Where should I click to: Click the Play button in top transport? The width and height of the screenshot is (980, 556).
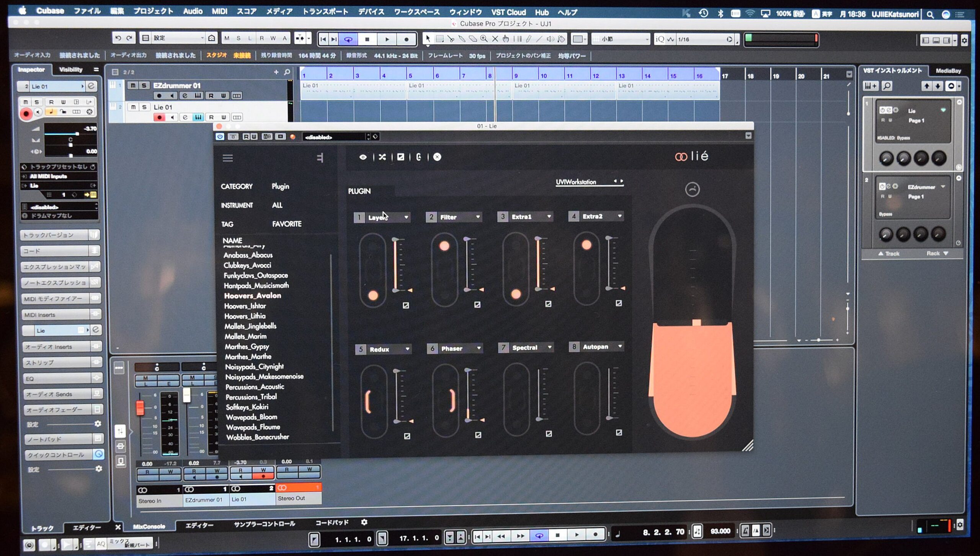tap(387, 39)
